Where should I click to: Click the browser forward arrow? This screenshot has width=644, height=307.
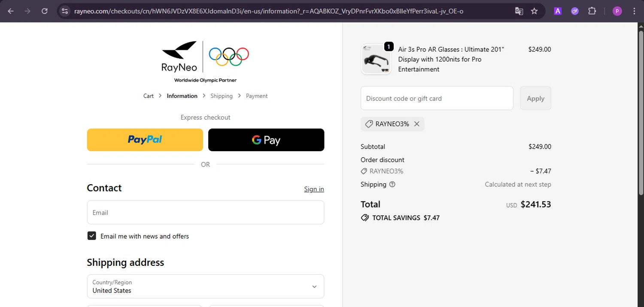coord(27,11)
